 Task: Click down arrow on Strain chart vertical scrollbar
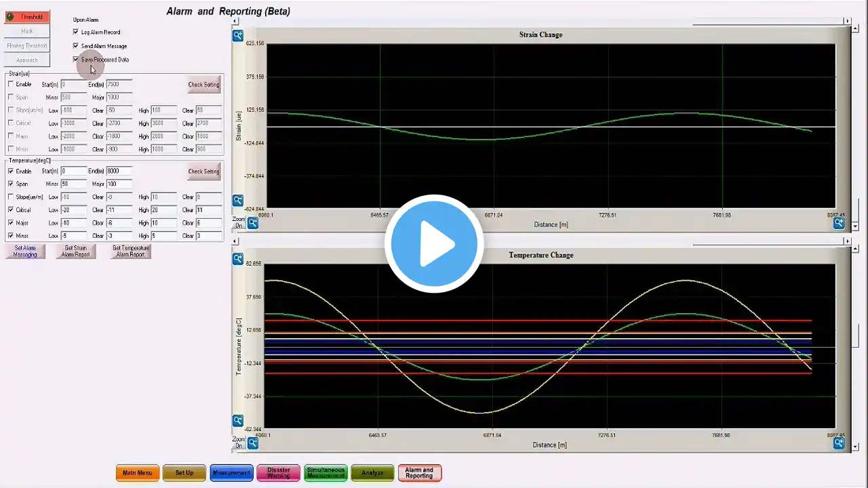click(854, 226)
